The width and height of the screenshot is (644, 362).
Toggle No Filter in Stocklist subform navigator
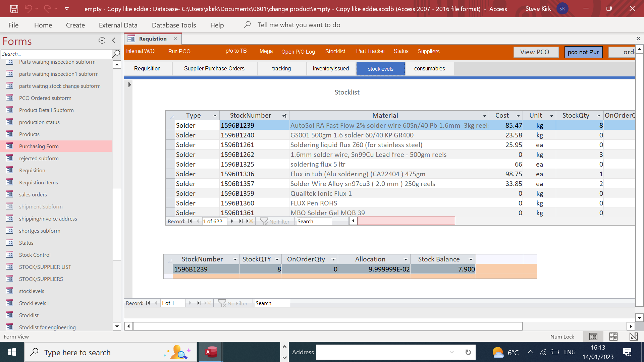coord(275,222)
